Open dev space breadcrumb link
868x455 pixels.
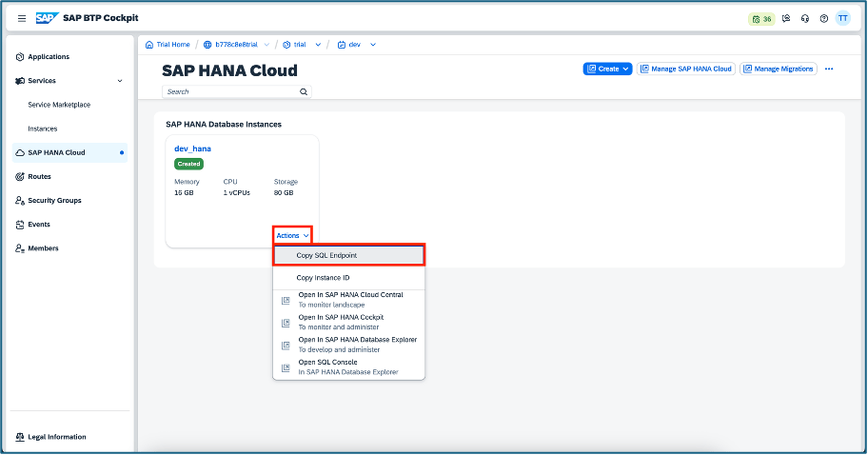pyautogui.click(x=354, y=45)
